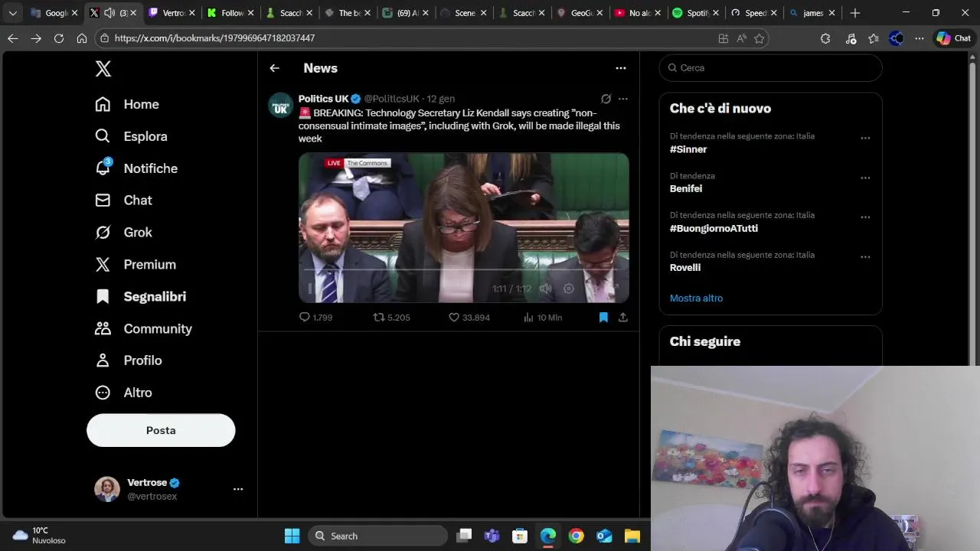The image size is (980, 551).
Task: Remove the bookmark from the post
Action: (x=603, y=317)
